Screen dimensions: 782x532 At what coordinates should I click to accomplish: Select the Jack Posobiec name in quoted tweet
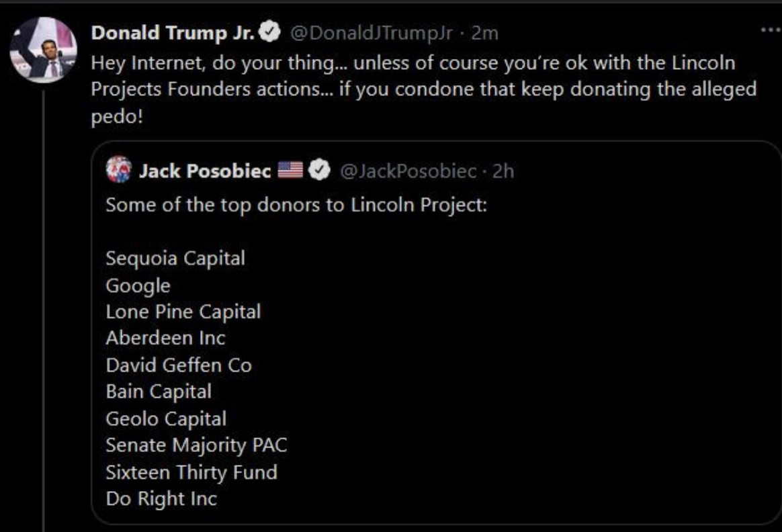point(204,171)
